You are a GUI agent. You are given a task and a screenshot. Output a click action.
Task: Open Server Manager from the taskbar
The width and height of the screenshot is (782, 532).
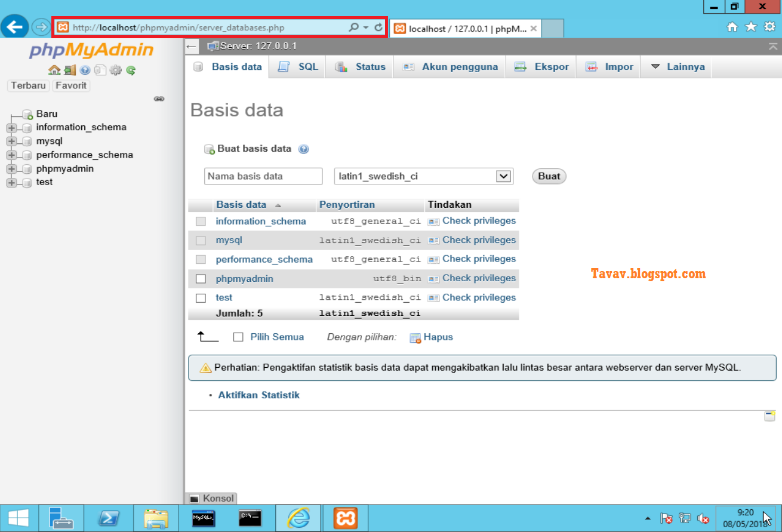tap(61, 518)
